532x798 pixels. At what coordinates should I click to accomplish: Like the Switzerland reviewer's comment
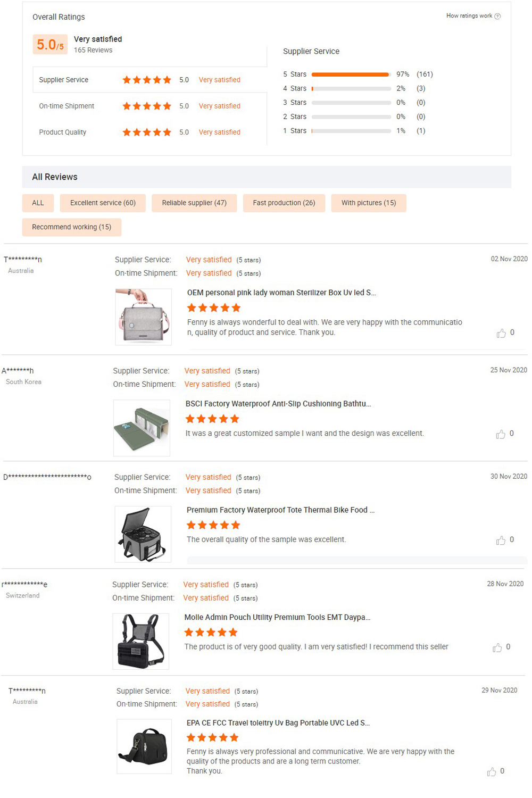click(497, 647)
